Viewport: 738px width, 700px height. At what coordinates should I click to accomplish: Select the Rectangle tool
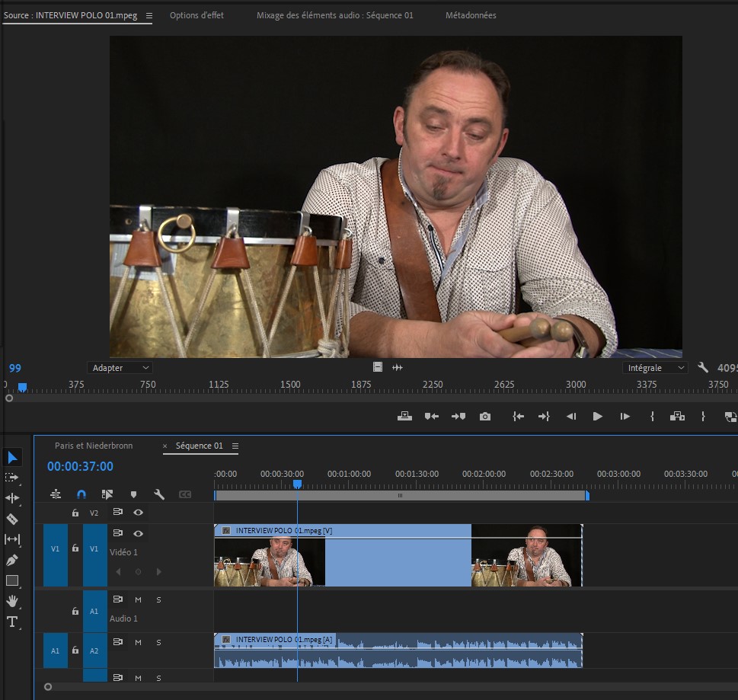12,581
